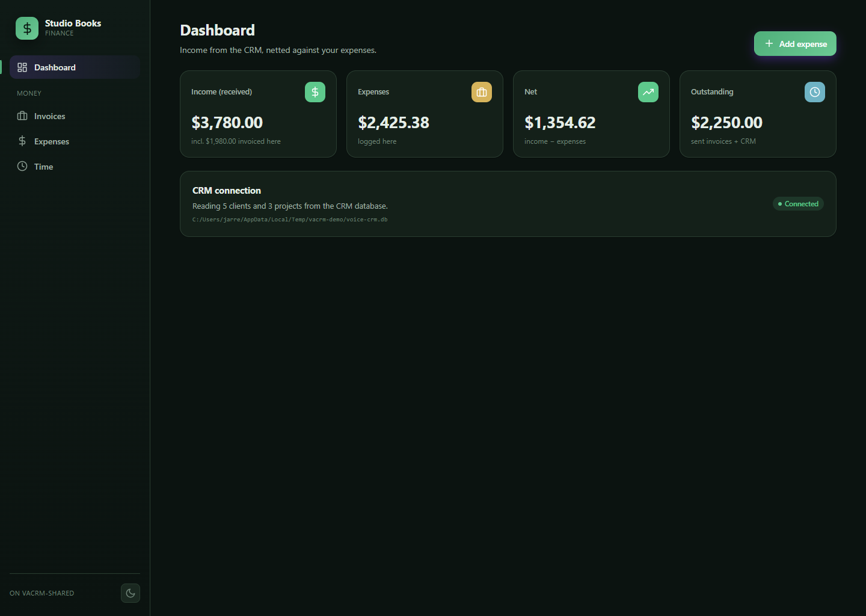Click the plus icon on Add expense
The image size is (866, 616).
[x=769, y=43]
